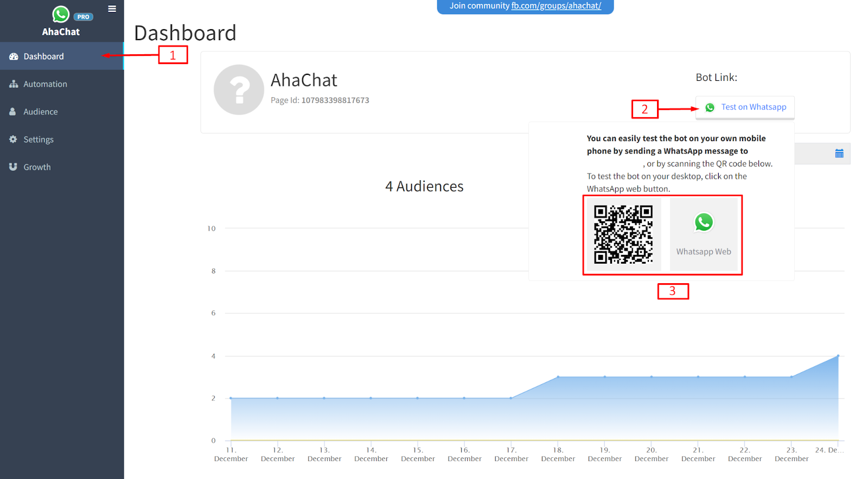
Task: Click the WhatsApp icon in Test button
Action: point(710,107)
